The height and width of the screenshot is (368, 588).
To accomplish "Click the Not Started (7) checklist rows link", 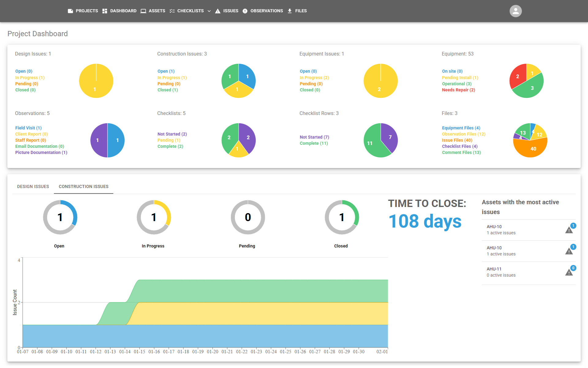I will tap(314, 137).
